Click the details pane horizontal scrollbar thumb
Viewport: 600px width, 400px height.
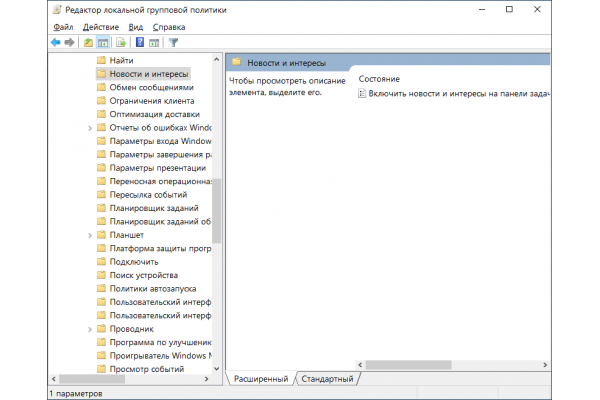[409, 365]
